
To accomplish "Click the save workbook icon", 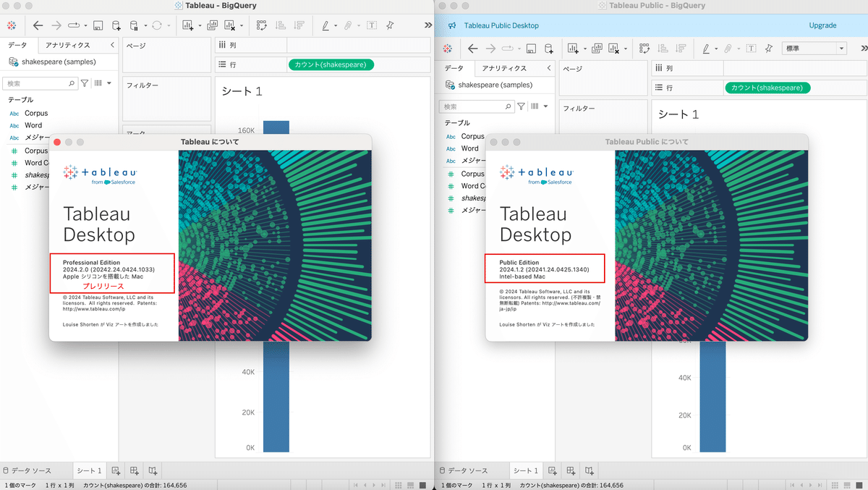I will pos(98,25).
